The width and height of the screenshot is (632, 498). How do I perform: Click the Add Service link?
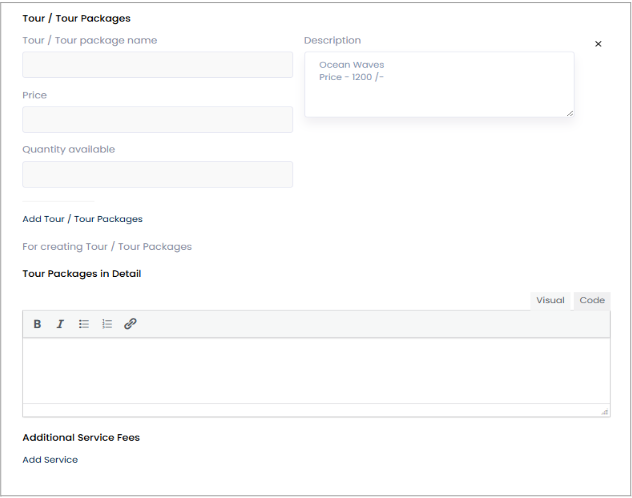[50, 460]
